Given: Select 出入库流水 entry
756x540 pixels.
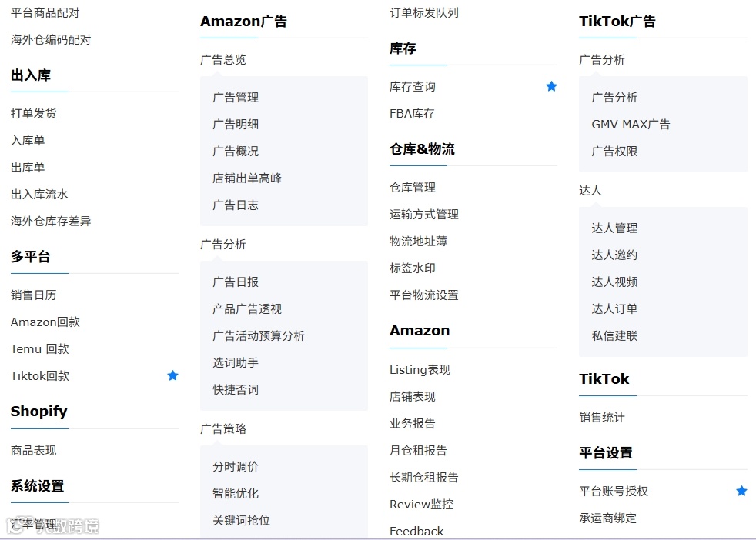Looking at the screenshot, I should coord(39,194).
